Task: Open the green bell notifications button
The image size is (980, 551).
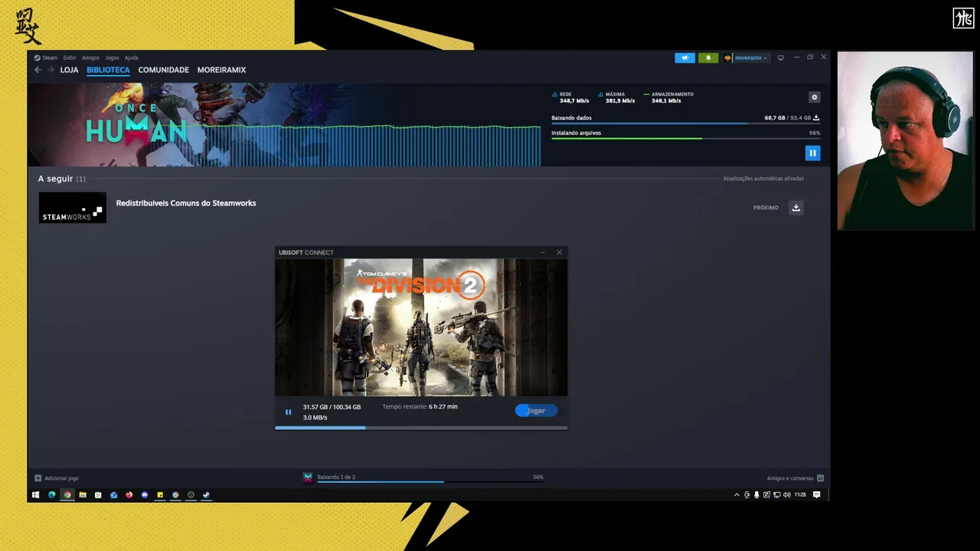Action: [708, 57]
